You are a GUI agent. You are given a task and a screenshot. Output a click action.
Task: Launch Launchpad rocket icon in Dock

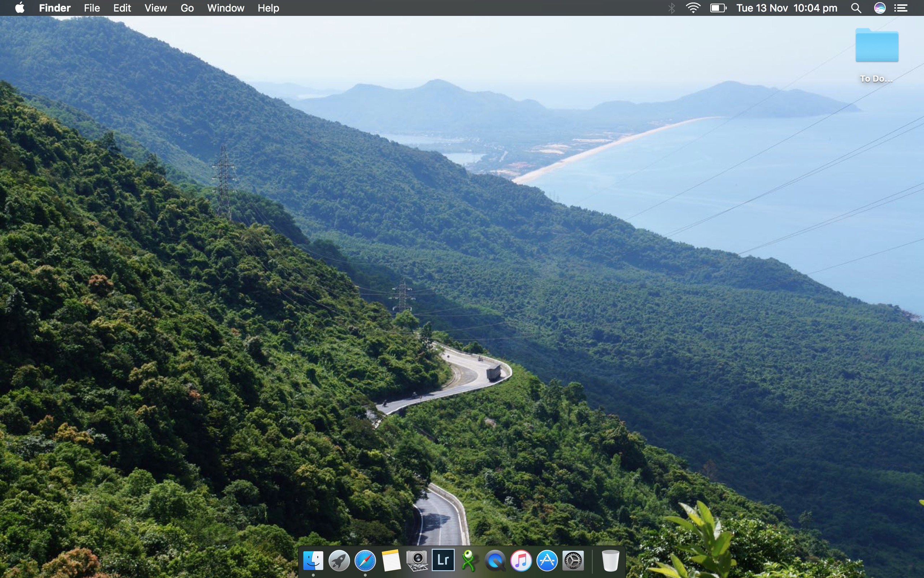(339, 561)
